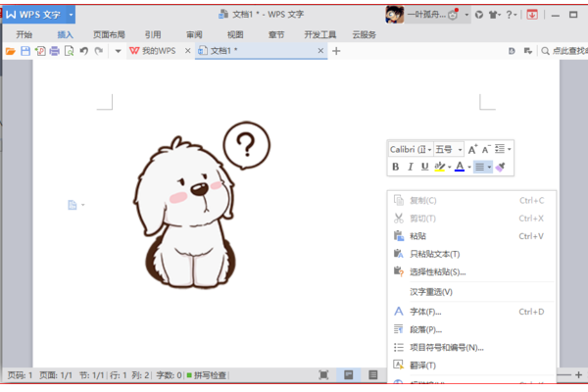Add a new document tab with plus
The width and height of the screenshot is (588, 392).
[337, 50]
